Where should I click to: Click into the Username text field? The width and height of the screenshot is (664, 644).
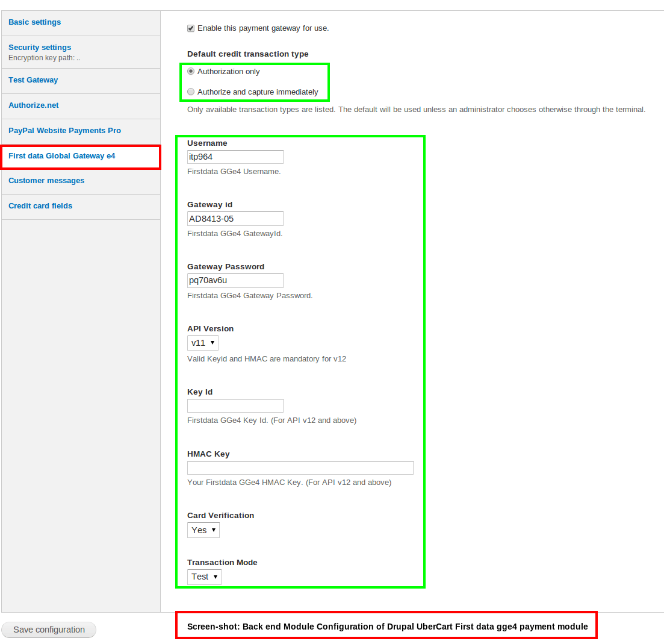(235, 157)
